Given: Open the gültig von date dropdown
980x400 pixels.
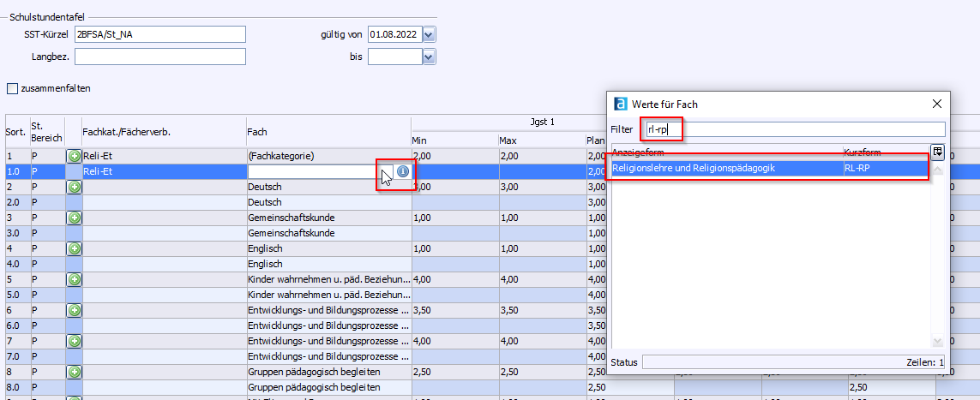Looking at the screenshot, I should [429, 34].
